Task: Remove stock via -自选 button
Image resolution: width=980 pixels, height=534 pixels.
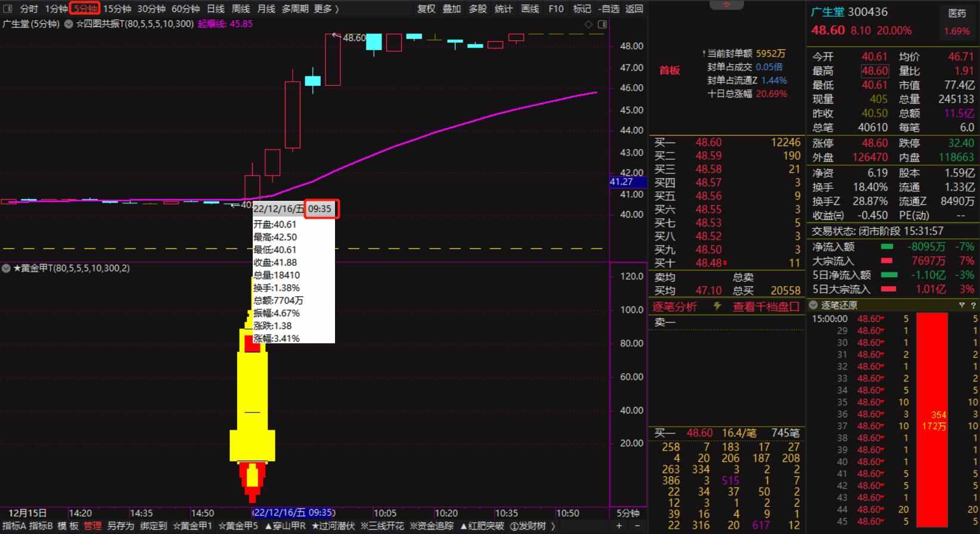Action: click(608, 8)
